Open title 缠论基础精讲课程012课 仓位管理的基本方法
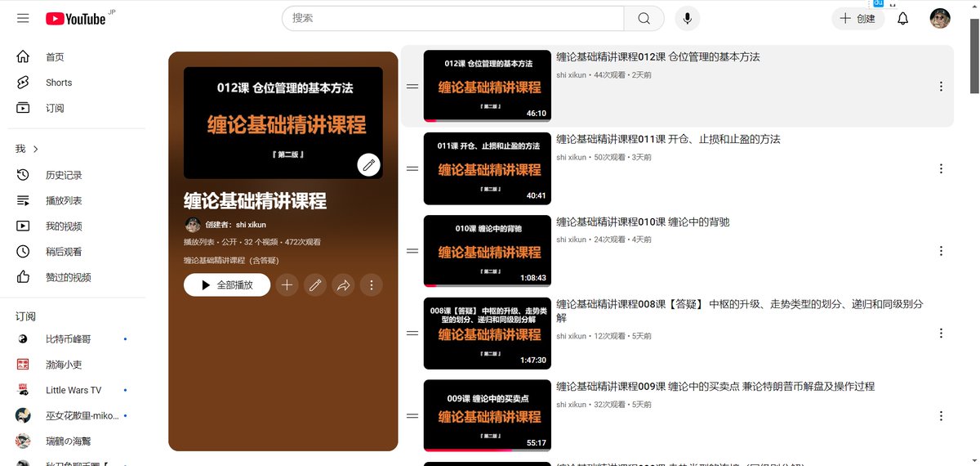The image size is (980, 466). 658,57
